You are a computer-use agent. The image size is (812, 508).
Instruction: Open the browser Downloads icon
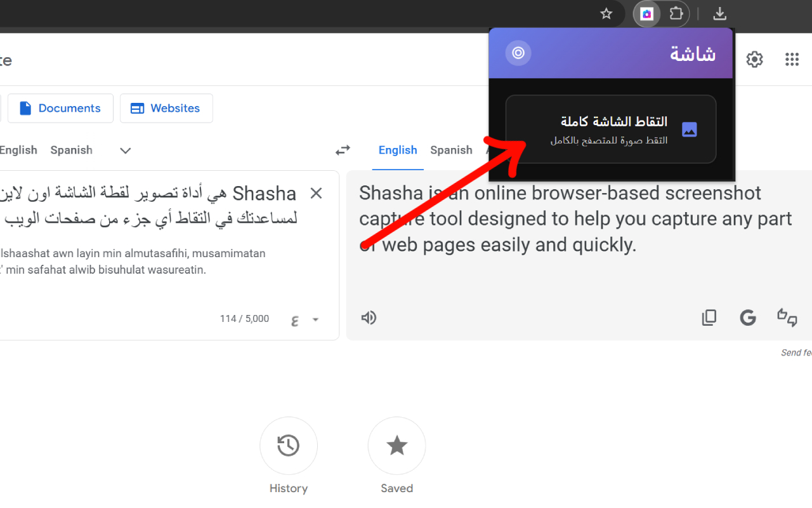719,13
